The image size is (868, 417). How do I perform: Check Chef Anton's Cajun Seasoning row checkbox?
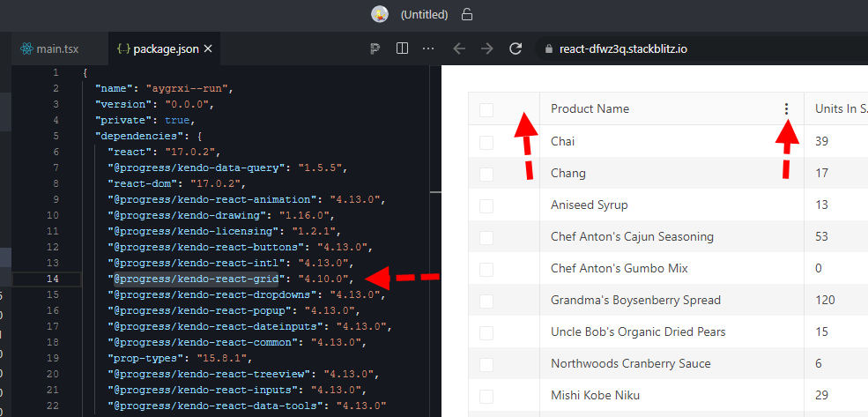pos(486,237)
